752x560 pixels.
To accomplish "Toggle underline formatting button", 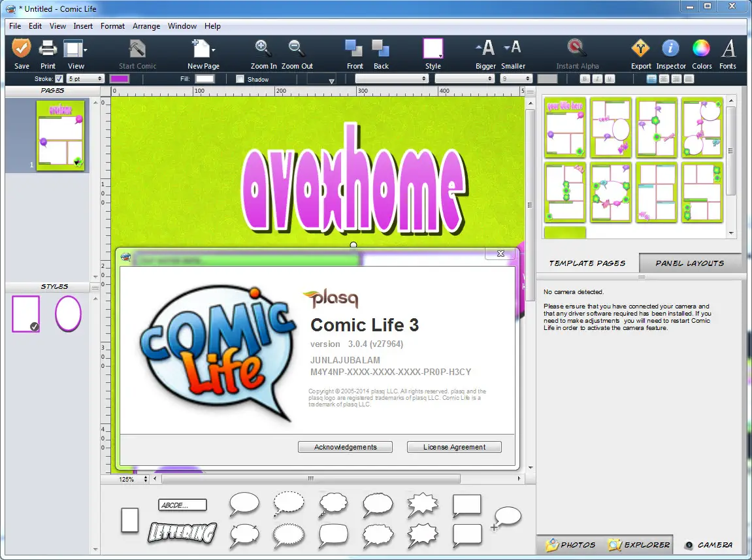I will [610, 79].
